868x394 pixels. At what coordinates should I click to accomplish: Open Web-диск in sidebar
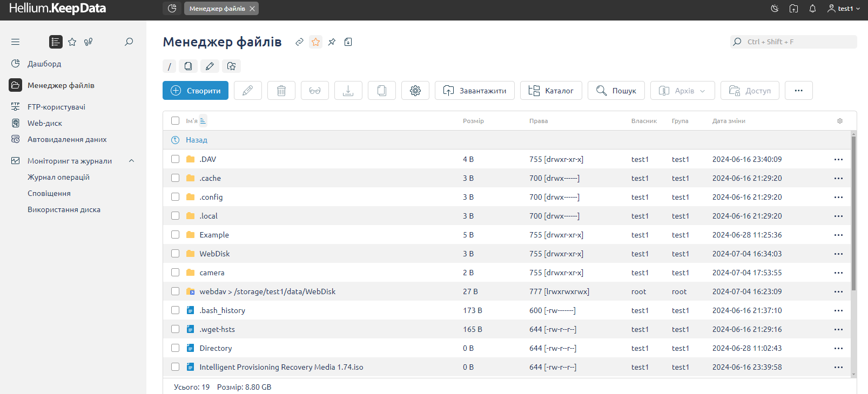point(45,123)
